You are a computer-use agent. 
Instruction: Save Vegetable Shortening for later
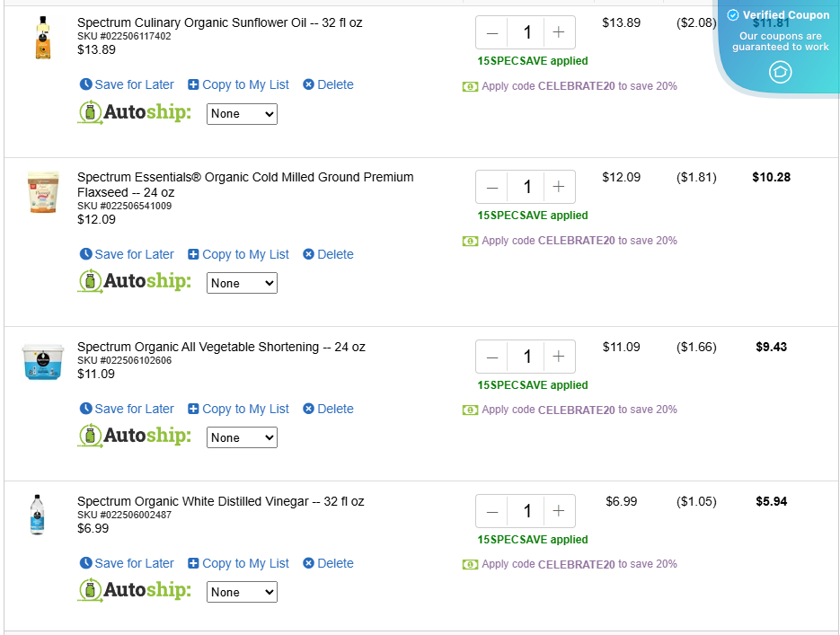tap(127, 409)
